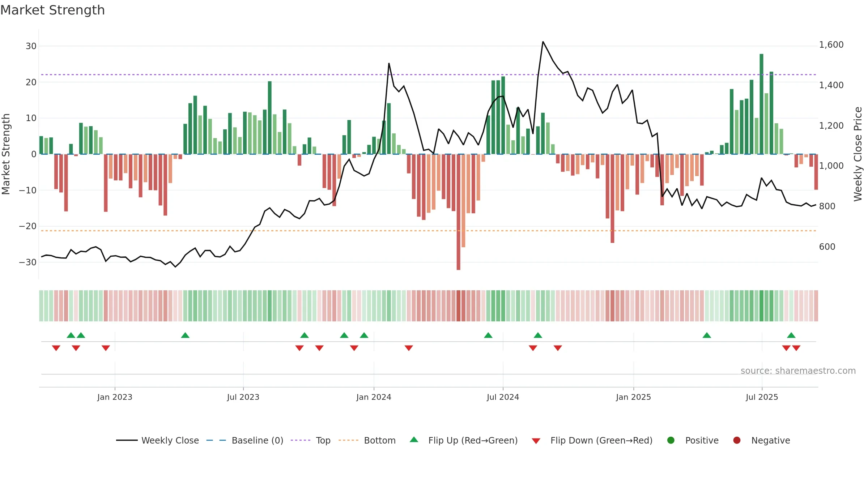Click the Jul 2023 x-axis label
Screen dimensions: 868x488
tap(243, 397)
